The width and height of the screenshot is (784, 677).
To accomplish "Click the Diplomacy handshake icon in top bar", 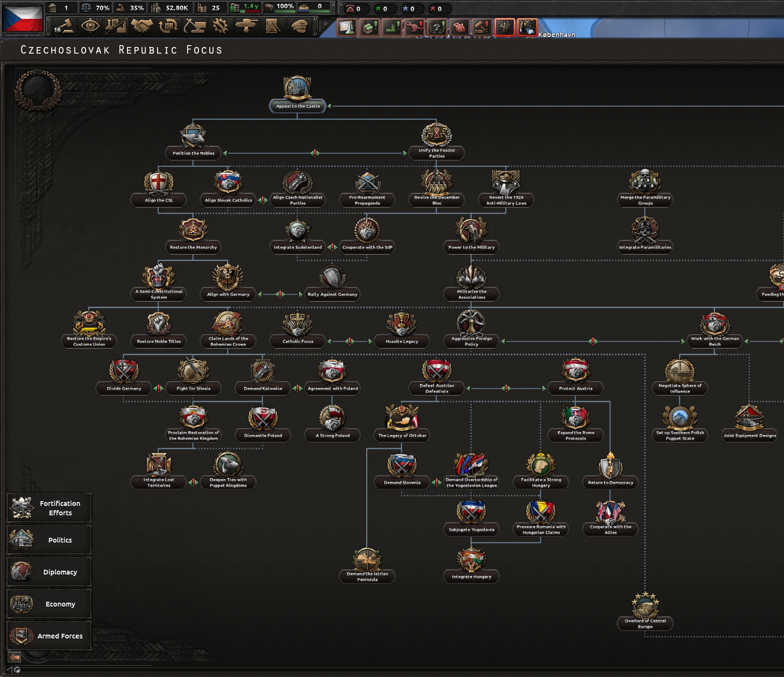I will (142, 26).
